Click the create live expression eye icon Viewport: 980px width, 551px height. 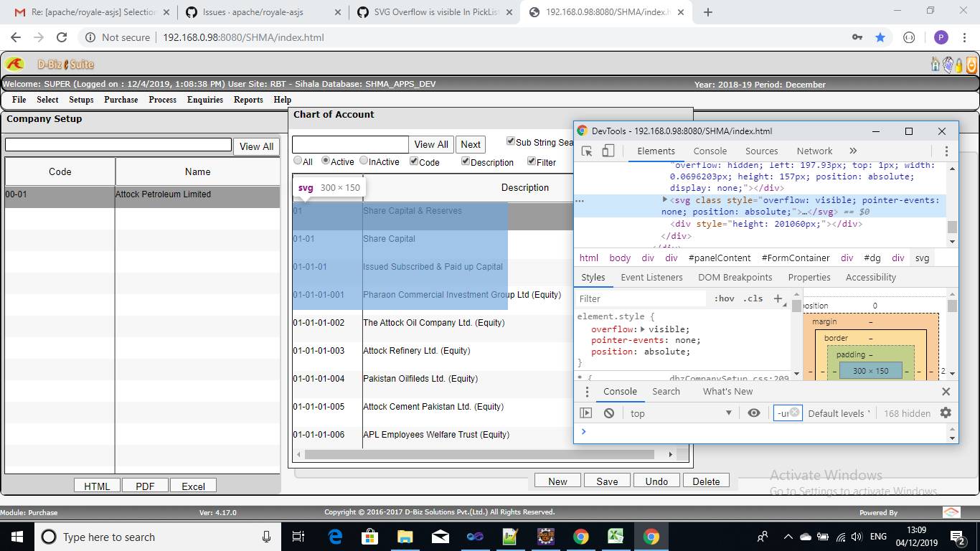753,413
